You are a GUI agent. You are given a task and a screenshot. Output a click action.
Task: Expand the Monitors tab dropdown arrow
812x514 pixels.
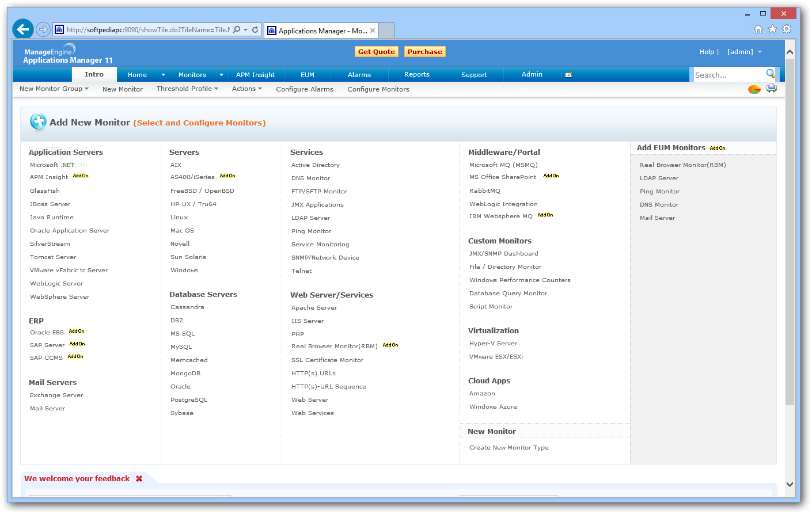point(221,75)
